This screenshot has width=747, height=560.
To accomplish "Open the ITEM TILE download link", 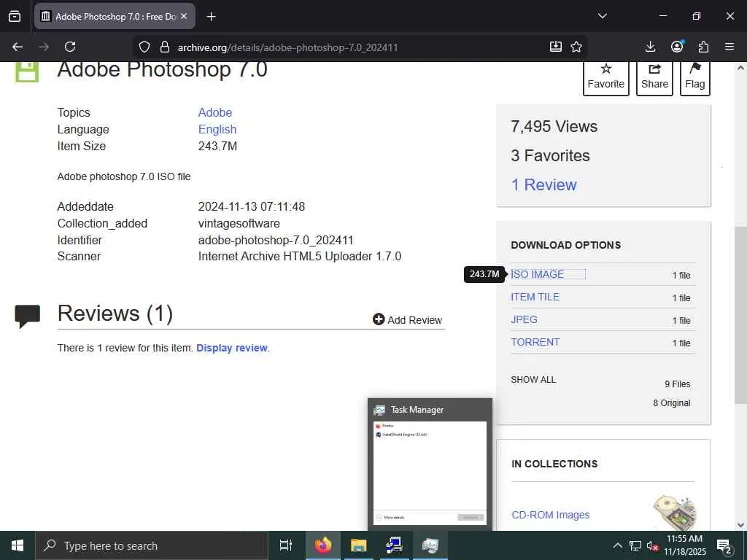I will point(535,297).
